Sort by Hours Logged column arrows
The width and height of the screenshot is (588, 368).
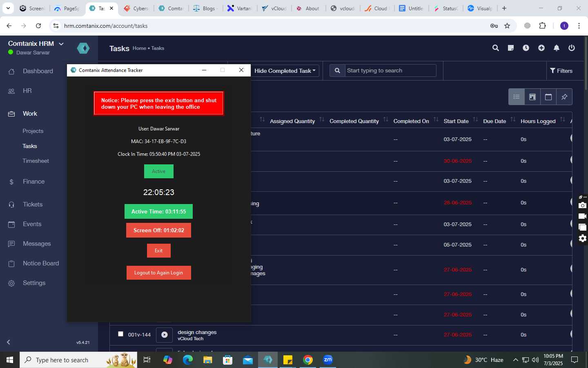(562, 119)
